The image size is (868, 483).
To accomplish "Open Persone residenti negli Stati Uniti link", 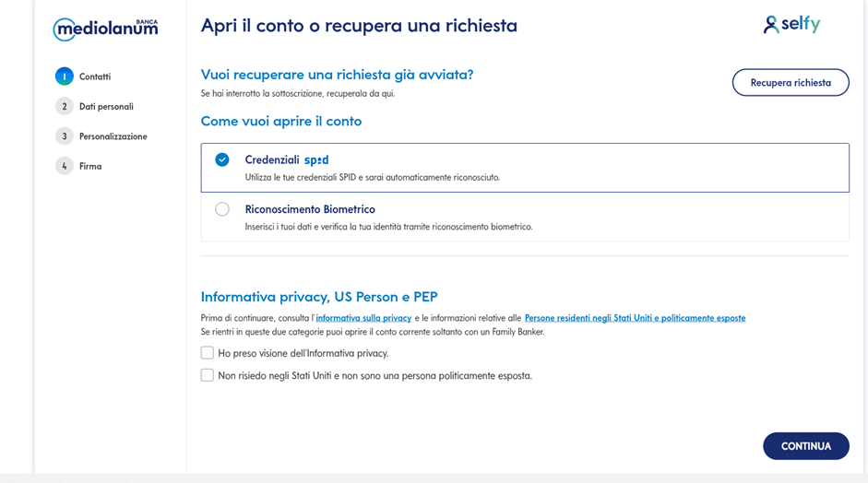I will pos(635,318).
